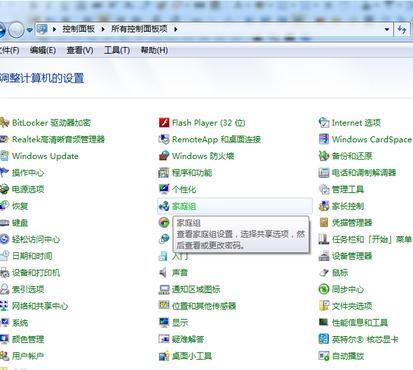
Task: Open BitLocker 驱动器加密 icon
Action: [x=4, y=123]
